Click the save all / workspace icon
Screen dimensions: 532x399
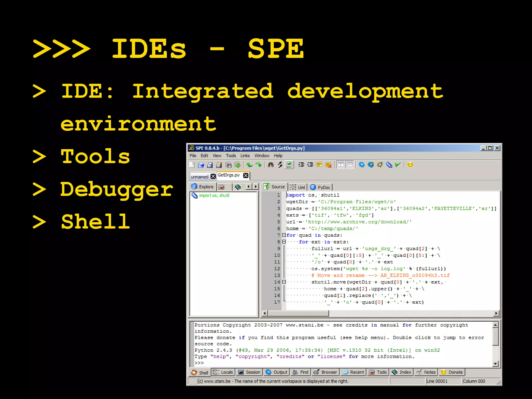(228, 165)
